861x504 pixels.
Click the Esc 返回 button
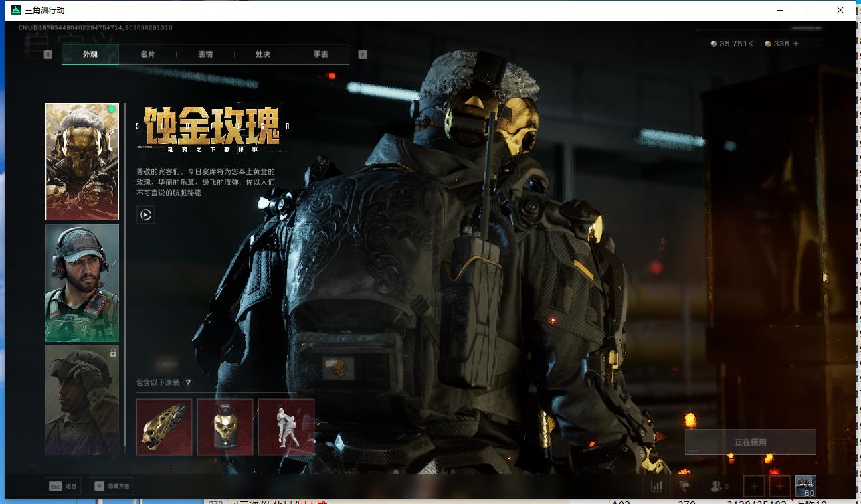click(x=63, y=486)
